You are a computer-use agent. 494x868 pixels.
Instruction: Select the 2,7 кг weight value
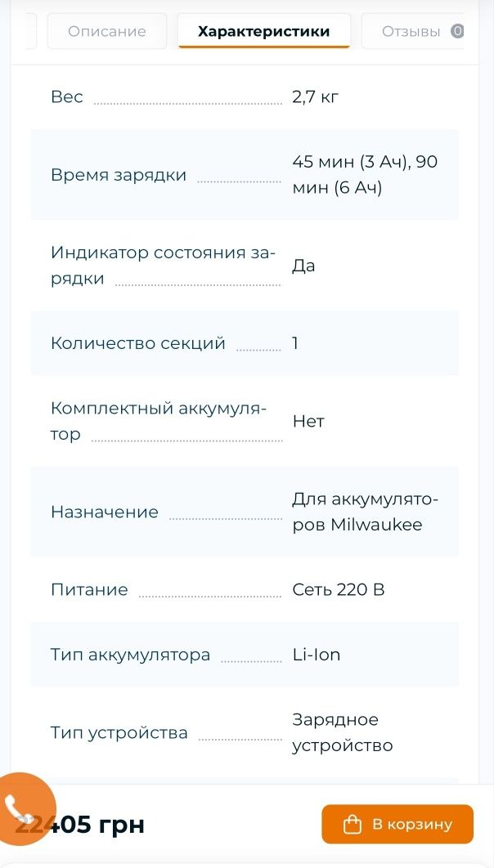(x=315, y=97)
